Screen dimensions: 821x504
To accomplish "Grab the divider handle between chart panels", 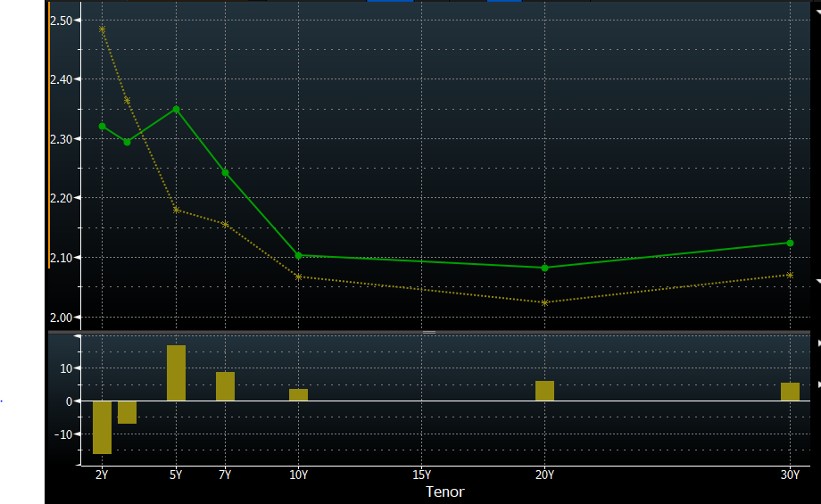I will 429,332.
